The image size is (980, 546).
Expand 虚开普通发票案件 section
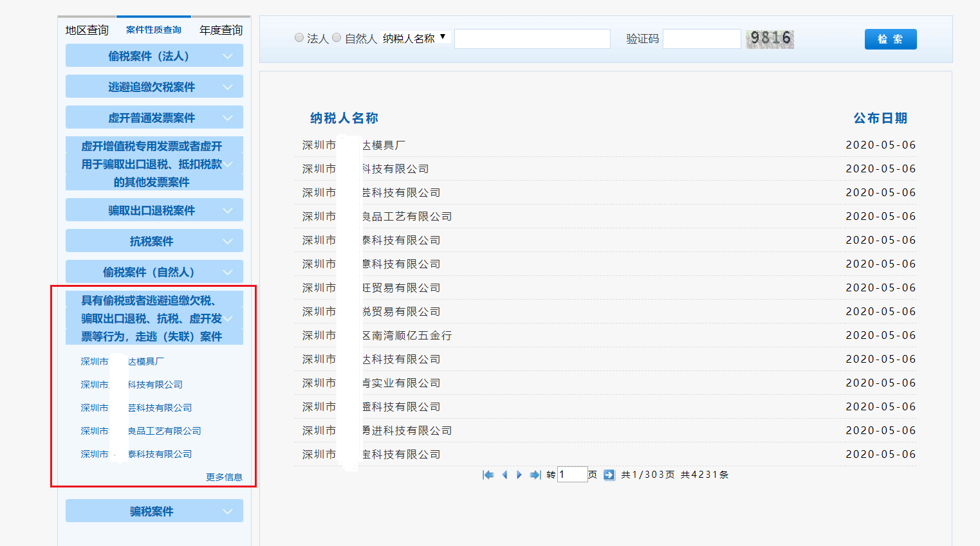point(154,118)
